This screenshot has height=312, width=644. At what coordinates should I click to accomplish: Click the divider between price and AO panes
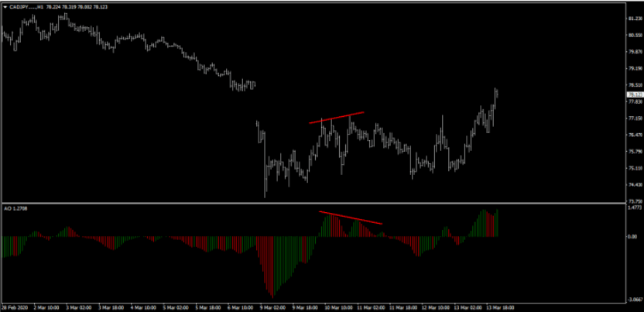[310, 204]
